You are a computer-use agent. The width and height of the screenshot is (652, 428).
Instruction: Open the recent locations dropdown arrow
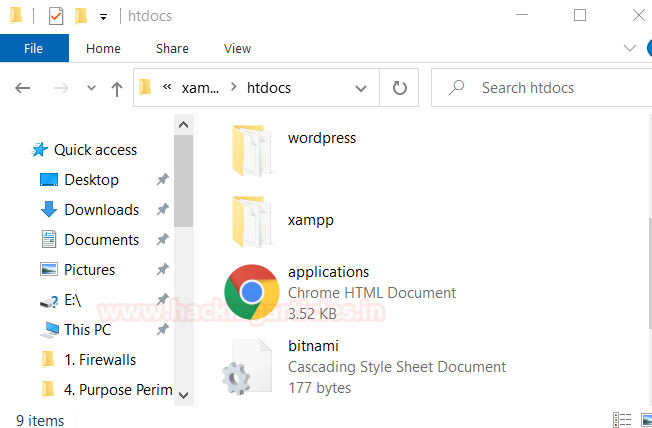90,88
